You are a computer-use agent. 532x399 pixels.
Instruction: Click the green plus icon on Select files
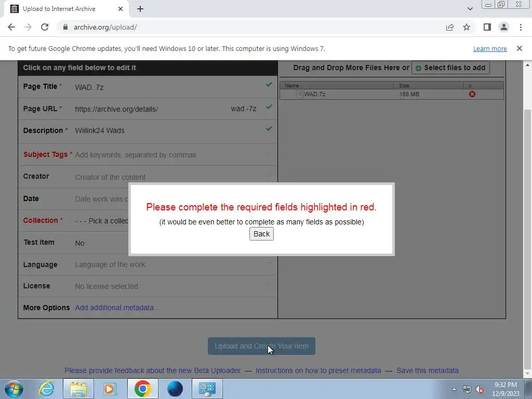[418, 68]
